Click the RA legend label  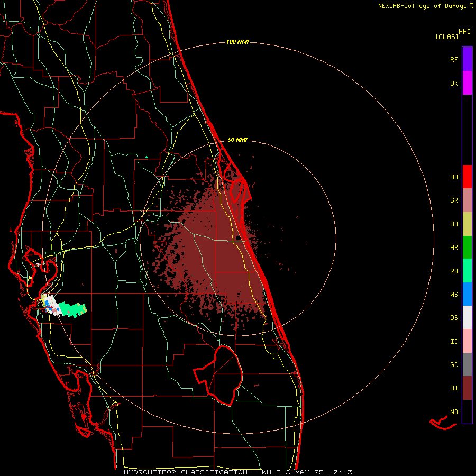click(x=454, y=271)
